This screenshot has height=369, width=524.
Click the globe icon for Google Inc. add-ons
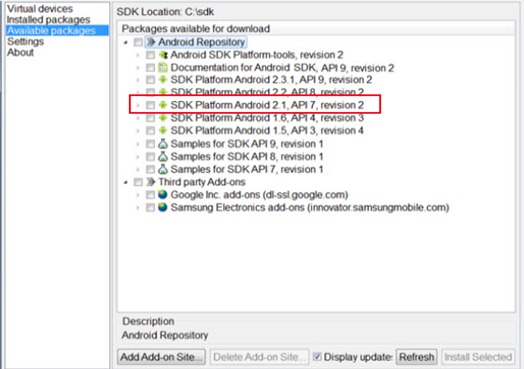[x=163, y=195]
